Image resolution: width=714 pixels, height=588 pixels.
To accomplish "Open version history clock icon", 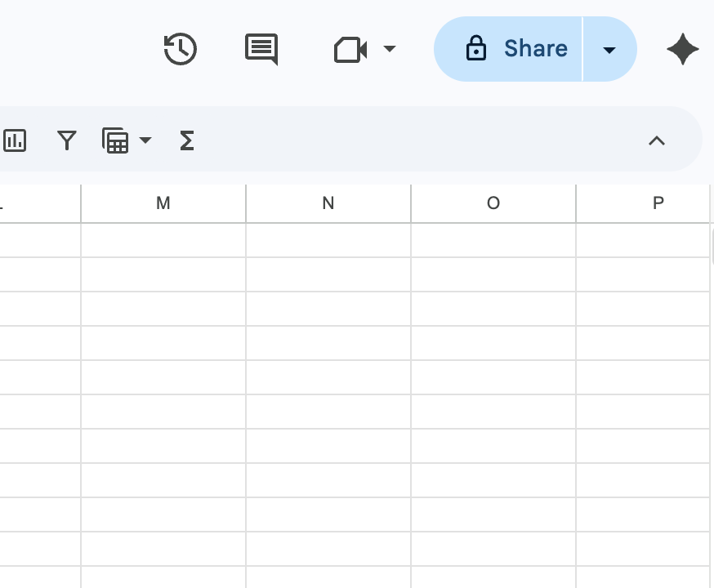I will click(180, 49).
